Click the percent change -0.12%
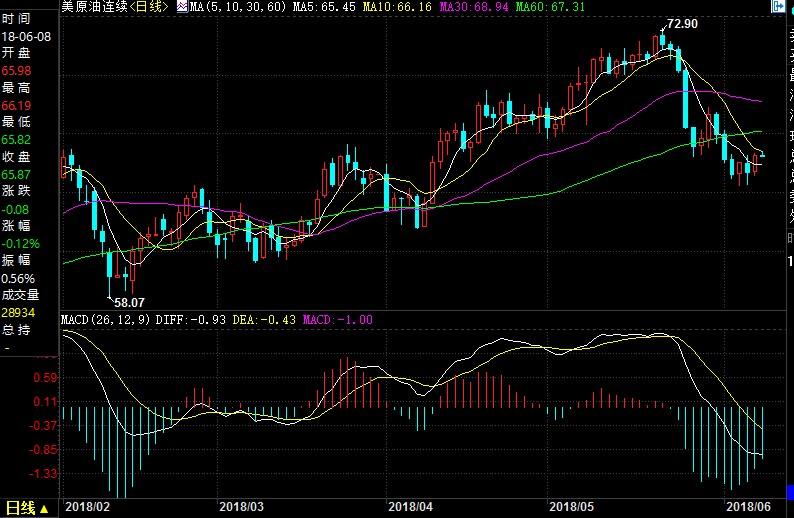This screenshot has width=794, height=518. [x=20, y=244]
